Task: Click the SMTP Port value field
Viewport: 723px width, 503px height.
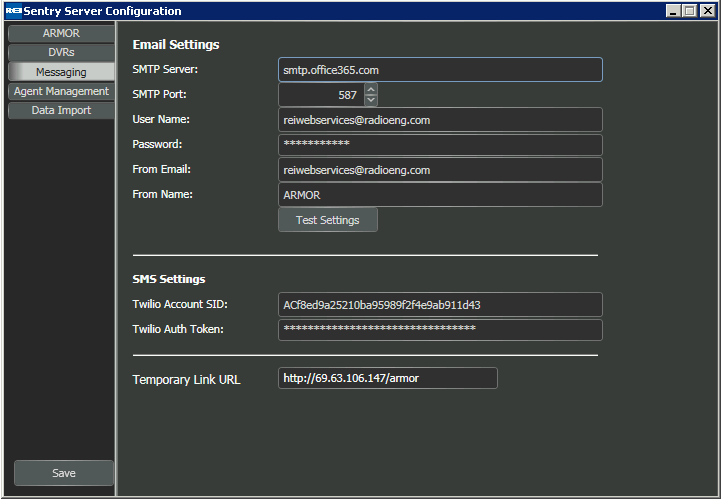Action: point(321,95)
